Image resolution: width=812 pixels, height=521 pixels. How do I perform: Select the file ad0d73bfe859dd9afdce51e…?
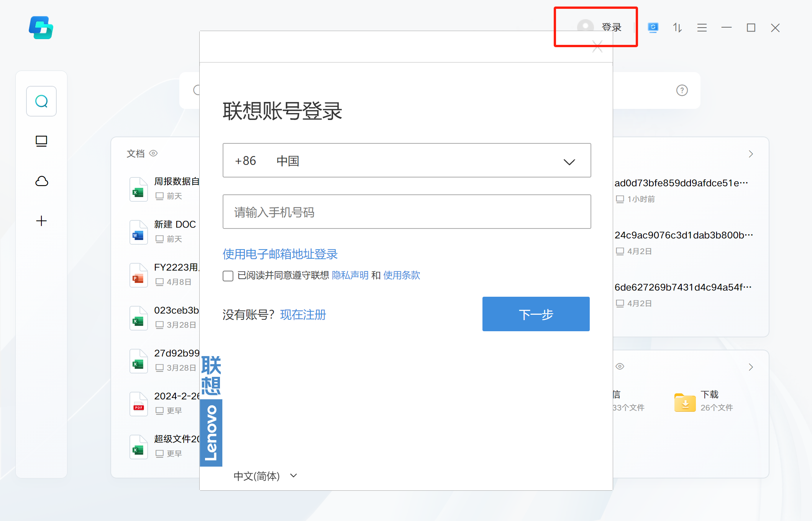pos(681,183)
